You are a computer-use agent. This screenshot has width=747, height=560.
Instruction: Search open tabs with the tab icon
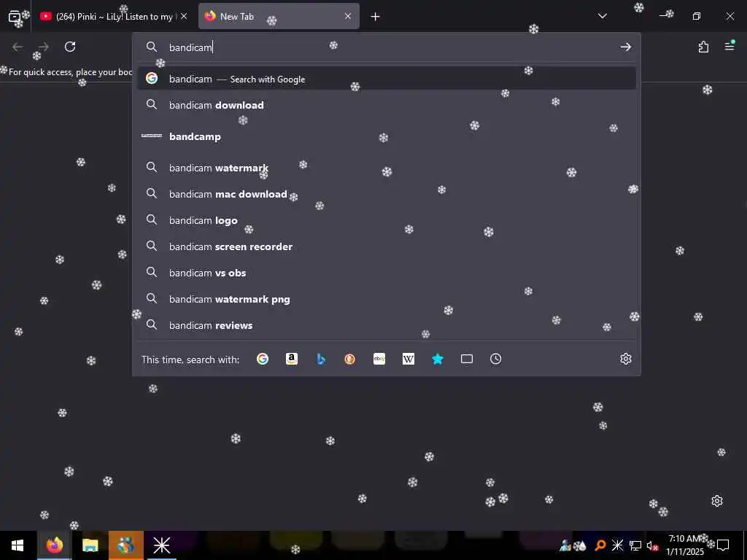(x=467, y=359)
